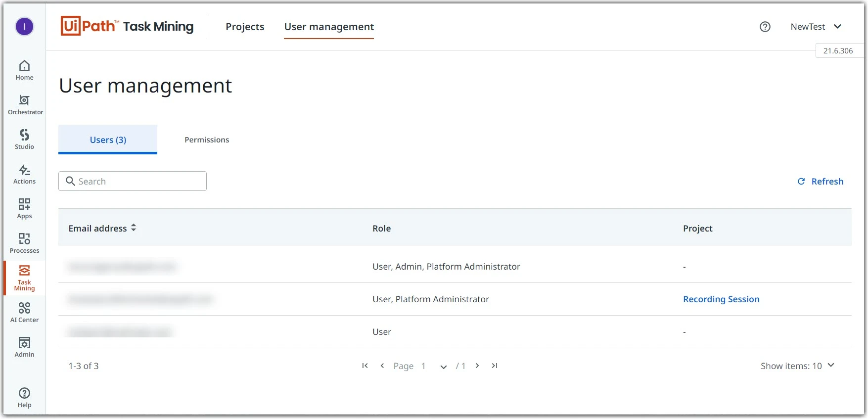The height and width of the screenshot is (419, 868).
Task: Click the refresh circular arrow icon
Action: pos(801,182)
